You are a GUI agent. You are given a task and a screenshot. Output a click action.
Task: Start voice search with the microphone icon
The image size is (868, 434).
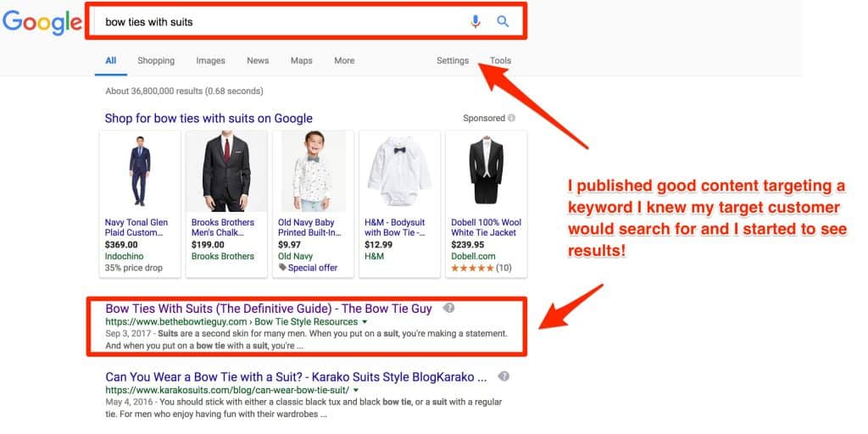(x=476, y=21)
